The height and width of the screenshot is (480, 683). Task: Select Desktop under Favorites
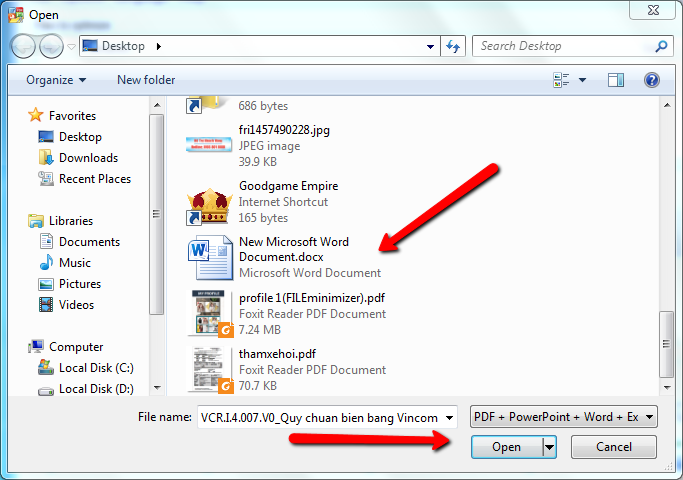pyautogui.click(x=80, y=137)
